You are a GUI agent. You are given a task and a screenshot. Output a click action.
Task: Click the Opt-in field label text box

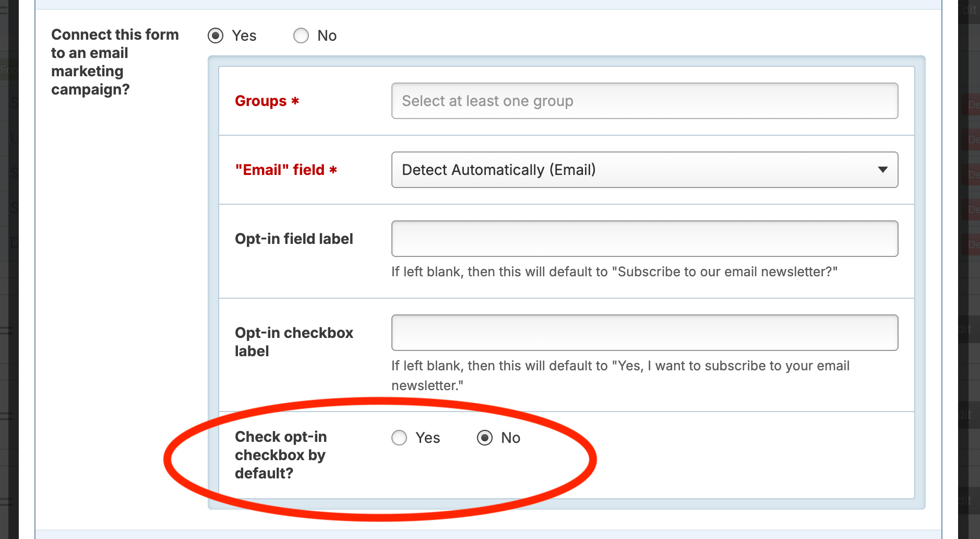(644, 239)
